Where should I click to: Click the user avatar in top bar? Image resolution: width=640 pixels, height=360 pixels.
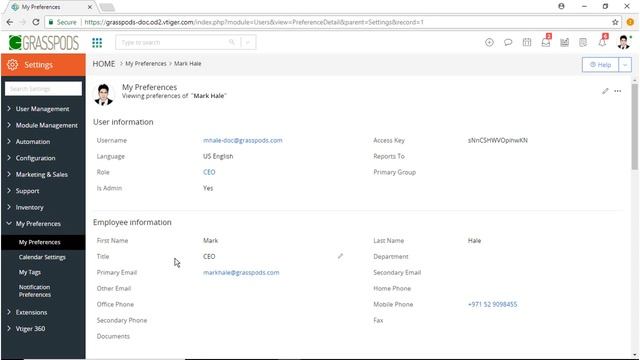tap(623, 42)
